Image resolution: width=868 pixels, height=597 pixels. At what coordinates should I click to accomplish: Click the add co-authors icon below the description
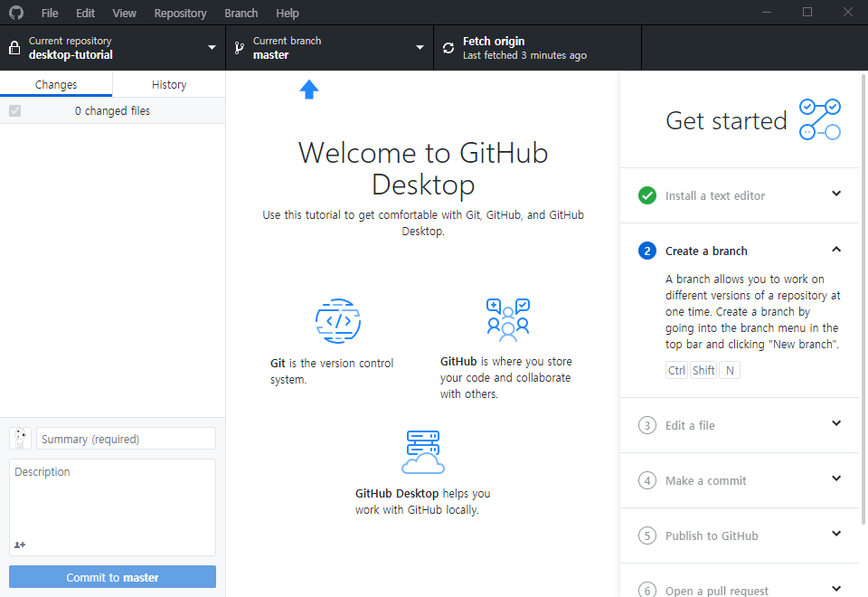pyautogui.click(x=20, y=545)
